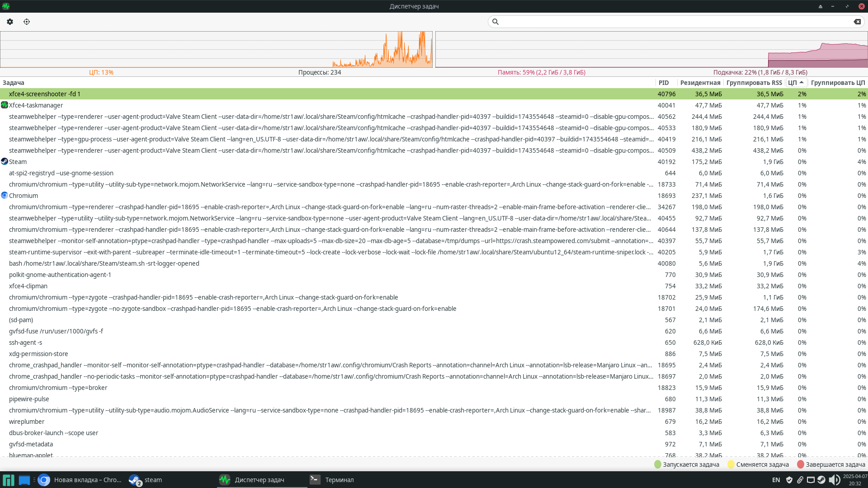Click the Задача column header
Viewport: 868px width, 488px height.
tap(14, 83)
